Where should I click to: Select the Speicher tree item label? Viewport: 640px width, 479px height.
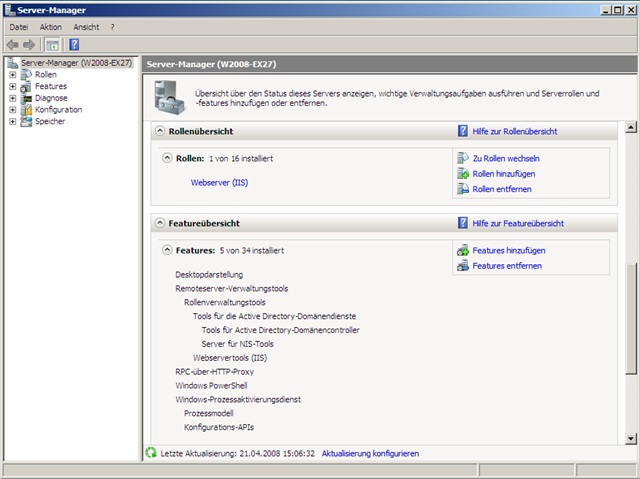50,122
